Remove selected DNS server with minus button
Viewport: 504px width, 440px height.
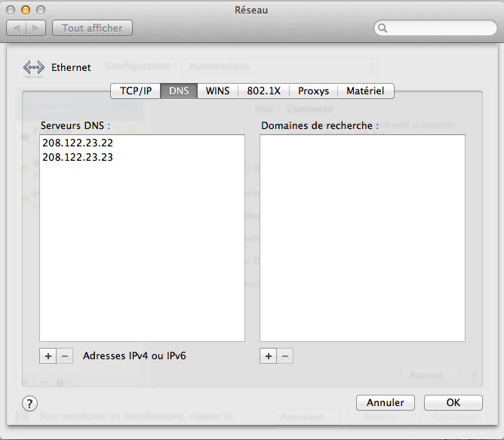point(65,356)
